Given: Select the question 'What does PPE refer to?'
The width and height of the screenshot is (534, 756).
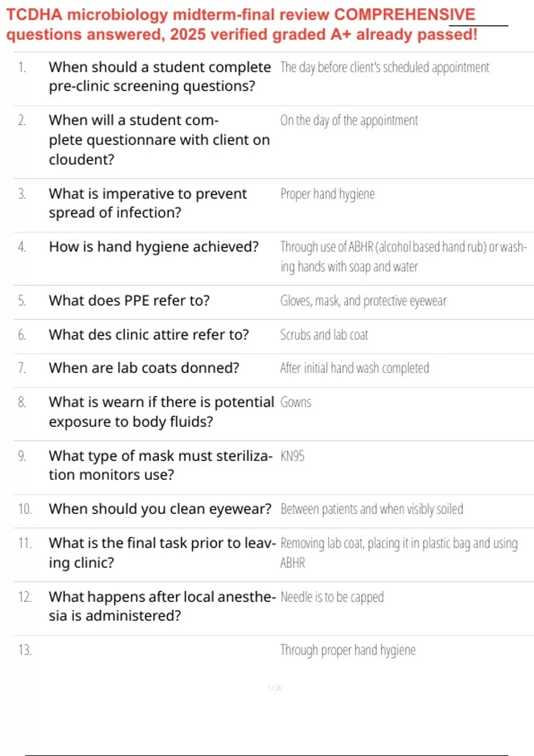Looking at the screenshot, I should coord(129,301).
